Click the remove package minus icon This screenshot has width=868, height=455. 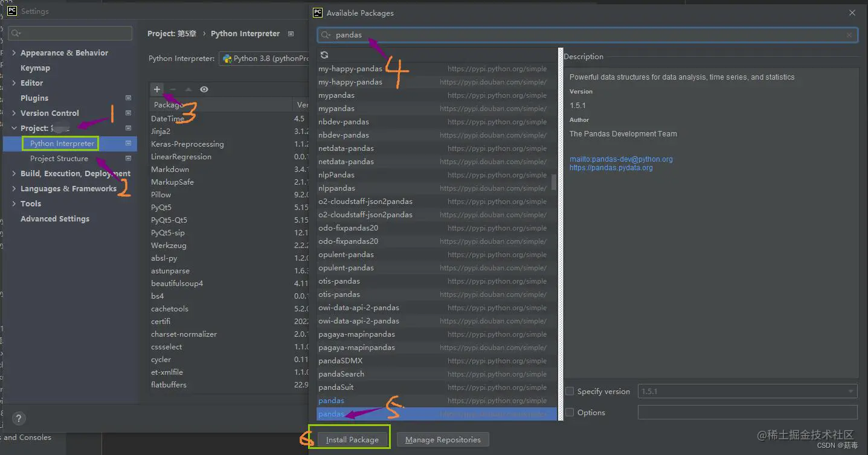173,89
